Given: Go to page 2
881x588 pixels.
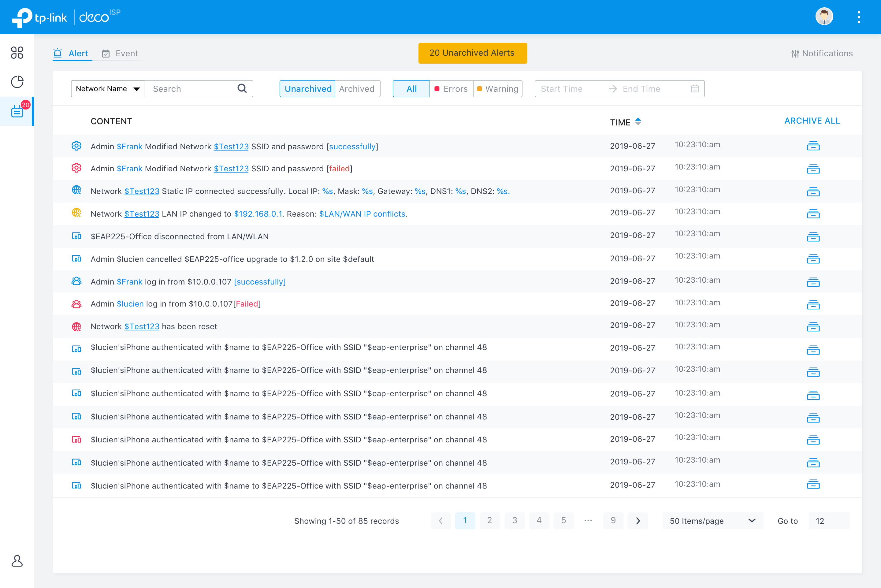Looking at the screenshot, I should point(489,520).
